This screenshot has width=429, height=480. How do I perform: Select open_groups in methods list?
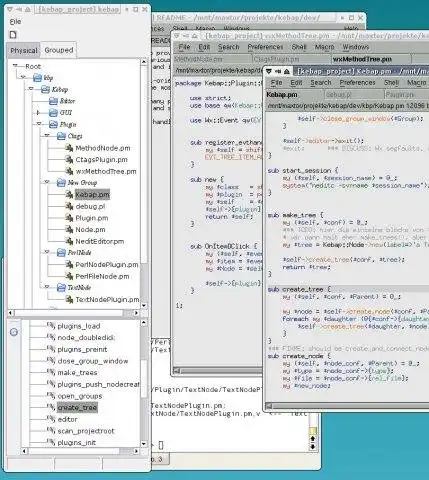pyautogui.click(x=80, y=396)
